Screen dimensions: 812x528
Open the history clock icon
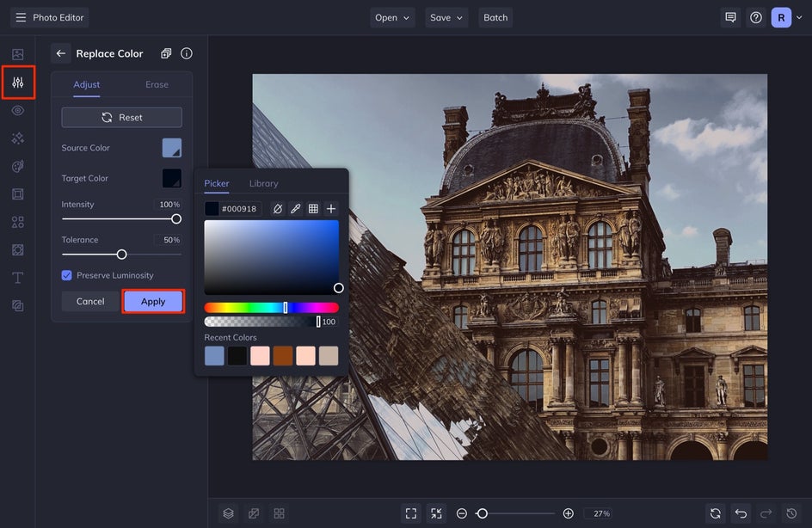click(791, 513)
